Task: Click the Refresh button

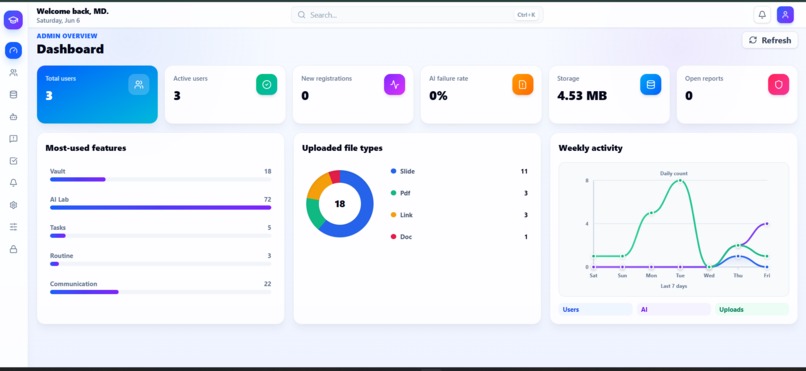Action: click(x=770, y=40)
